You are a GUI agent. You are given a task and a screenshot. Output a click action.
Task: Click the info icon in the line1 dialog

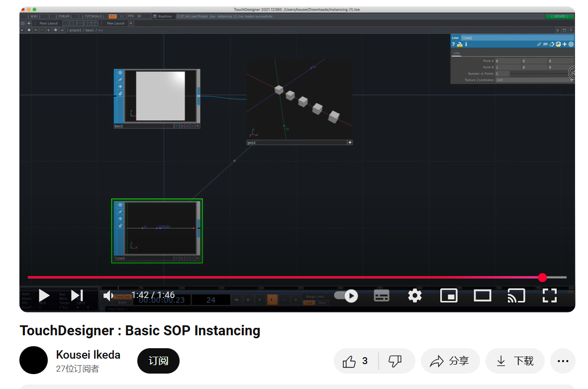click(466, 44)
